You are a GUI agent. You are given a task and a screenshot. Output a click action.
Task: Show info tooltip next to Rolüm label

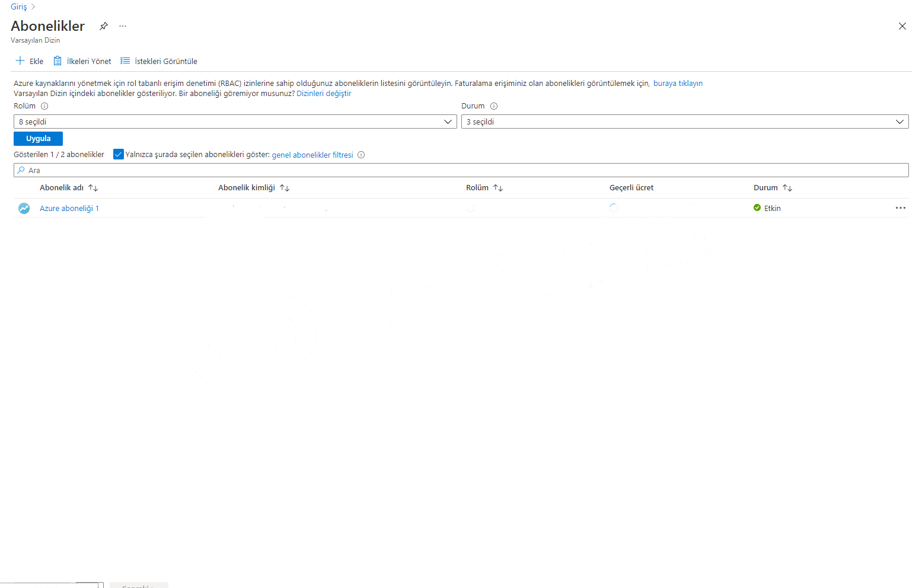click(44, 106)
